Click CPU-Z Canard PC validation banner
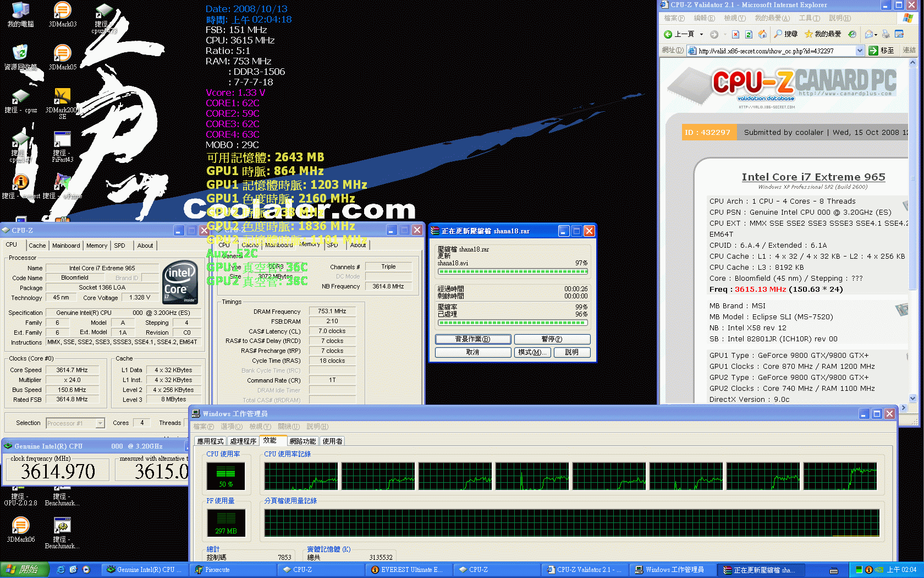This screenshot has width=924, height=578. click(x=781, y=87)
